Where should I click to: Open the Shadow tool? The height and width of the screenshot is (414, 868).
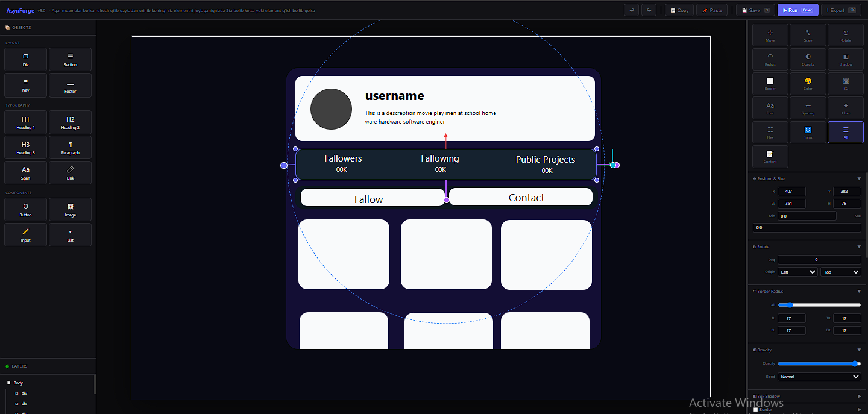846,60
